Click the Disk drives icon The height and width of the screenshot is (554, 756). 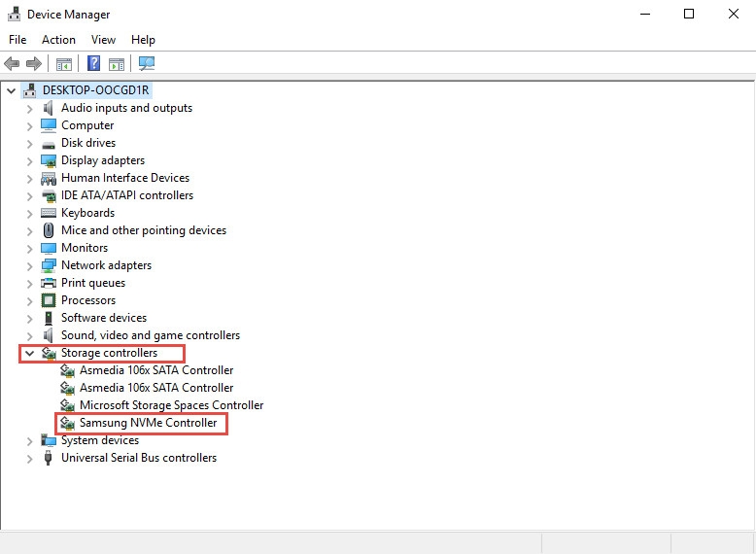pyautogui.click(x=49, y=144)
